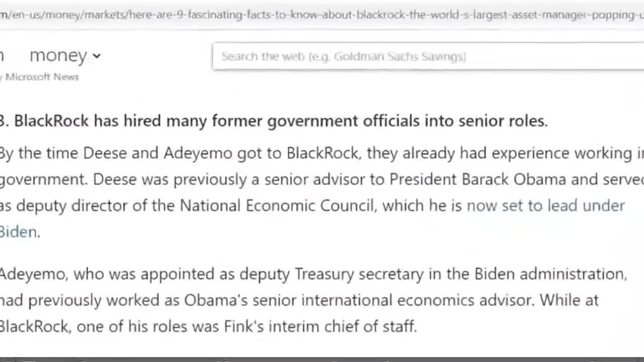
Task: Click the partially visible MSN logo
Action: [x=2, y=55]
